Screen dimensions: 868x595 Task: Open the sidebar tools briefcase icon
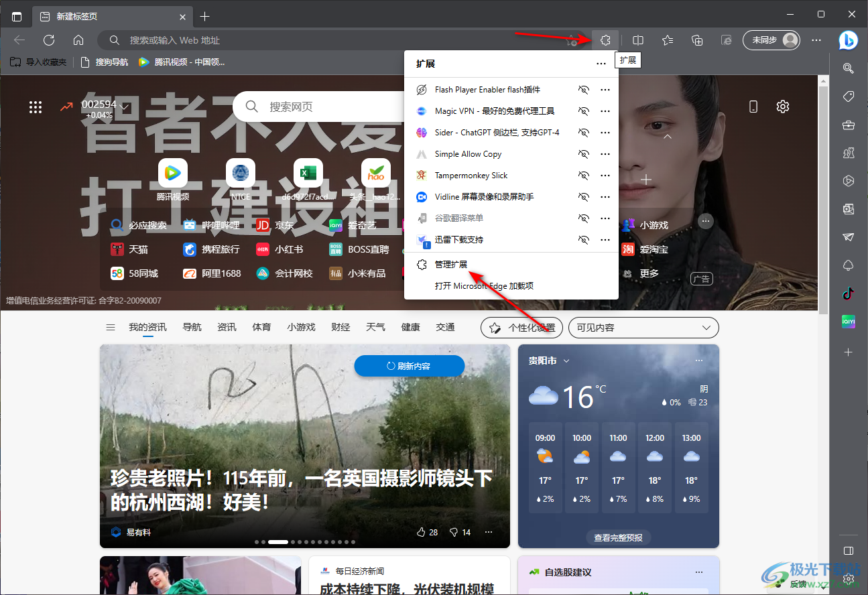pos(848,125)
